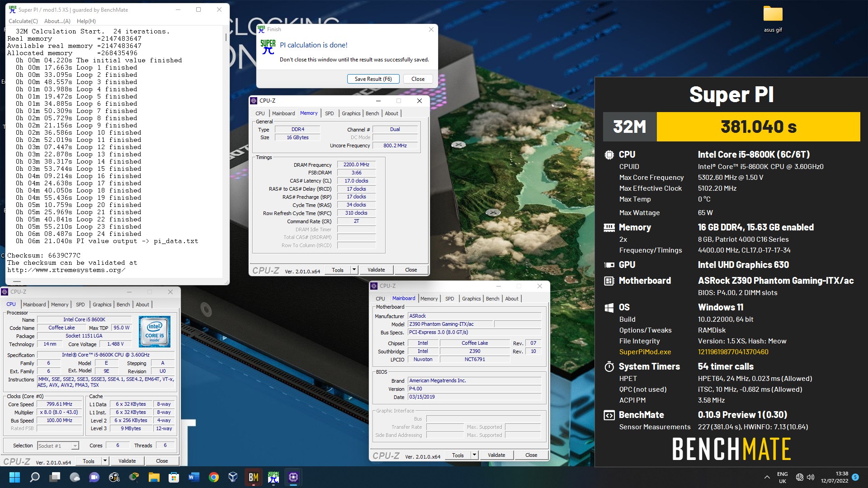Open notification center badge showing 5
Image resolution: width=868 pixels, height=488 pixels.
855,477
